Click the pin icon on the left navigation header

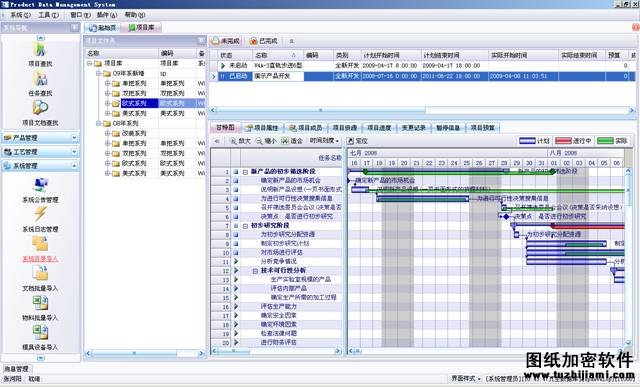75,27
